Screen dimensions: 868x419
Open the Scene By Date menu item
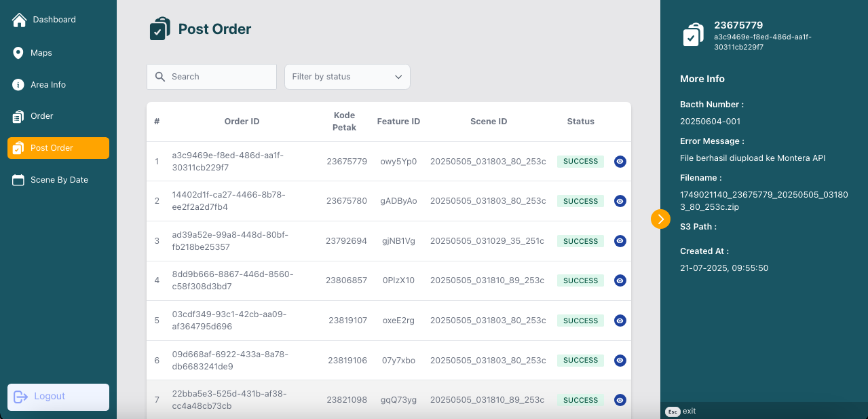tap(59, 180)
